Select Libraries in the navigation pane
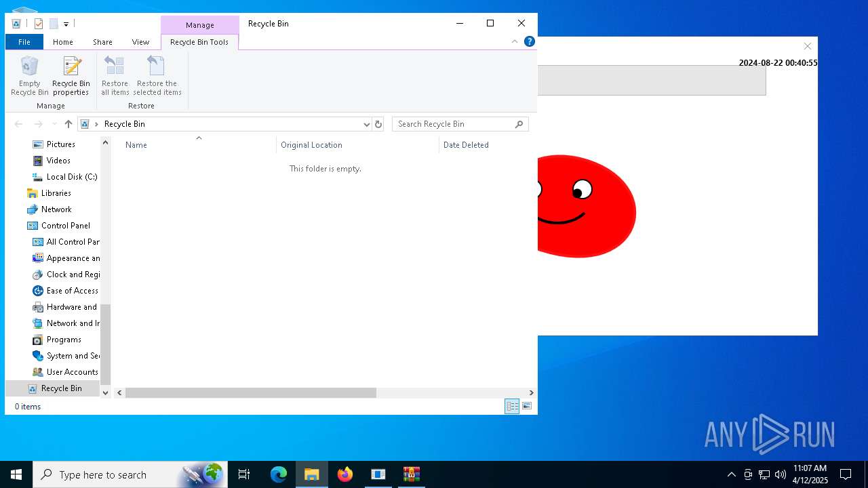This screenshot has height=488, width=868. coord(56,193)
